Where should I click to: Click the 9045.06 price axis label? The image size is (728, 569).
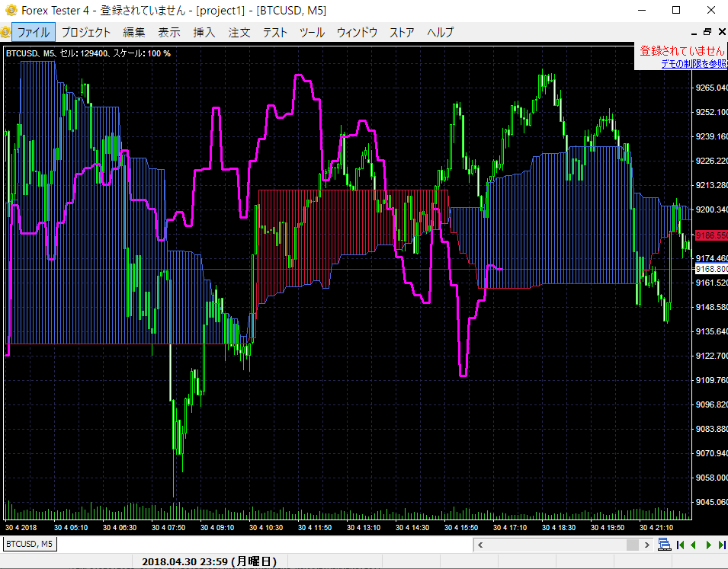711,502
